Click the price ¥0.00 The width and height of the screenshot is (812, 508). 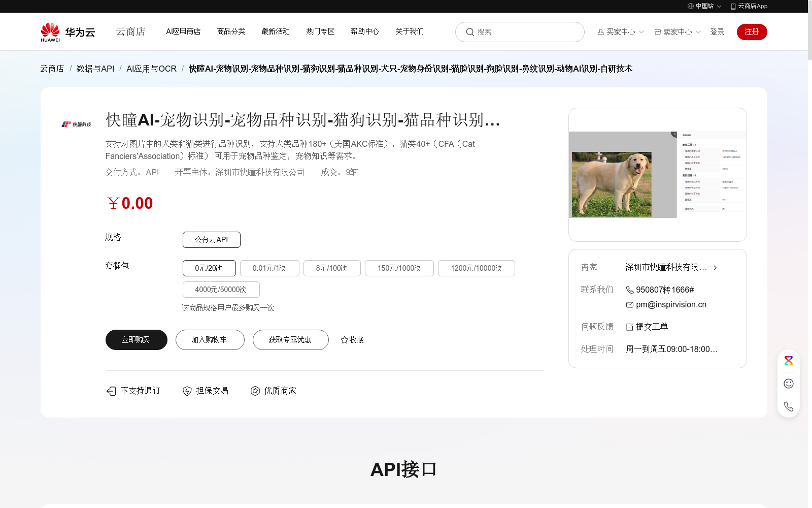click(129, 203)
